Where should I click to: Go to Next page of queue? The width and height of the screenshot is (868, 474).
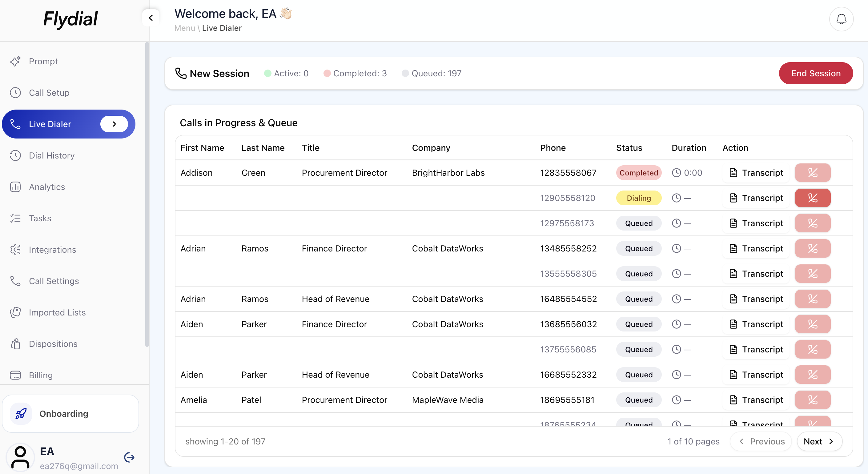coord(819,441)
